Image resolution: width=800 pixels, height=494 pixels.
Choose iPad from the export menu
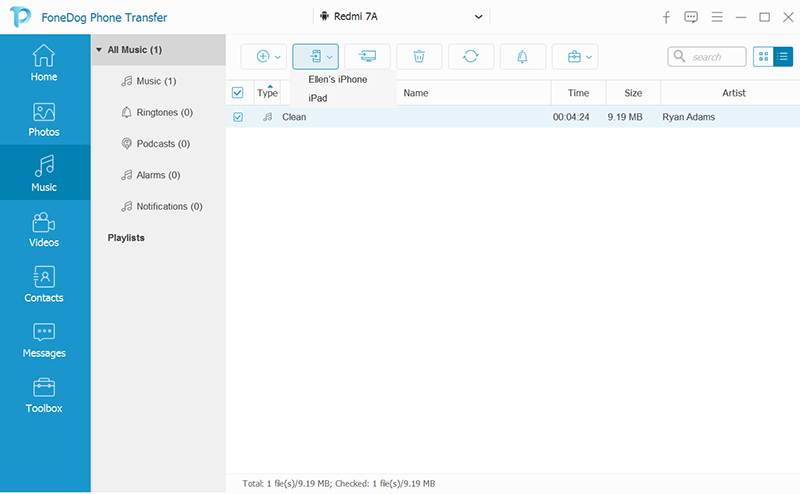click(x=318, y=98)
